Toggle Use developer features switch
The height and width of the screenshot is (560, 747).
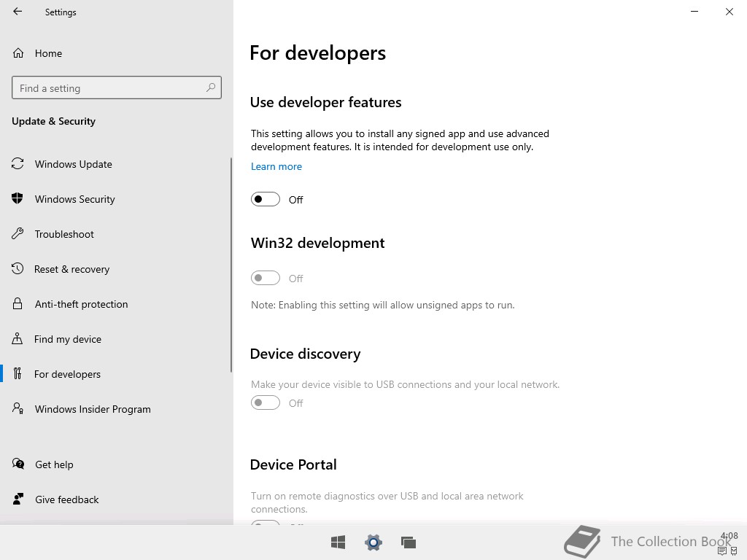(x=266, y=199)
